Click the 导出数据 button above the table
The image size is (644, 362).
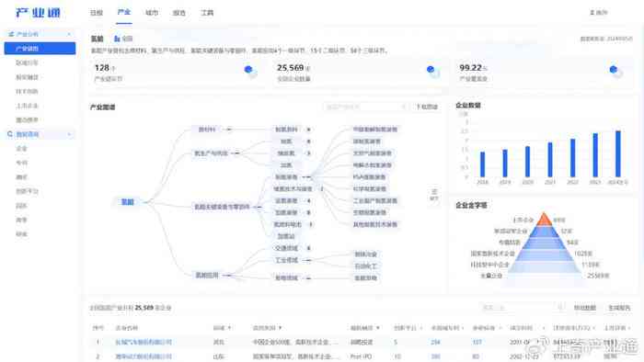tap(585, 308)
